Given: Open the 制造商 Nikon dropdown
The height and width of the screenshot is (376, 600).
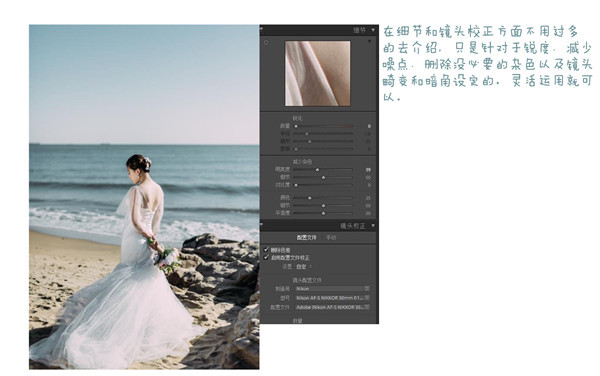Looking at the screenshot, I should click(332, 289).
